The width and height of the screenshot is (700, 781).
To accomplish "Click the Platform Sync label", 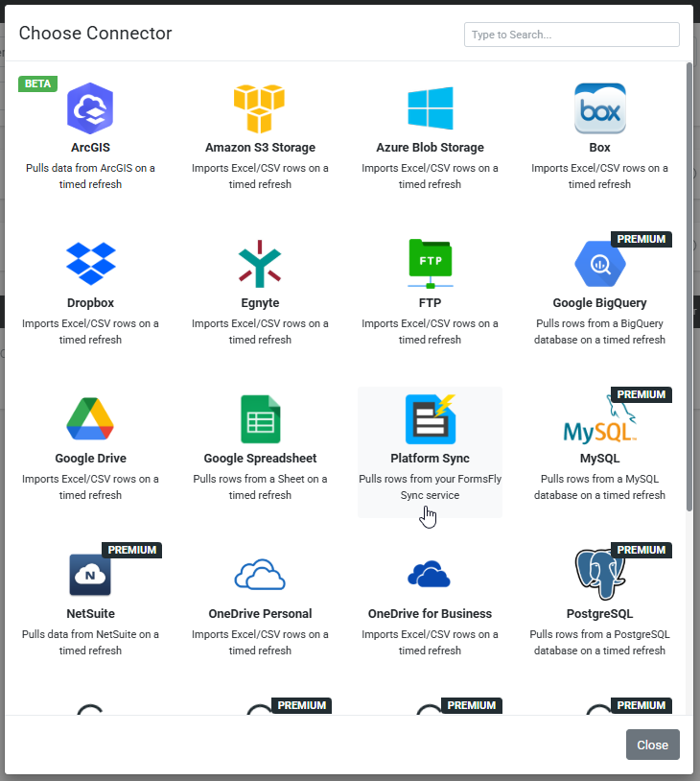I will coord(431,459).
